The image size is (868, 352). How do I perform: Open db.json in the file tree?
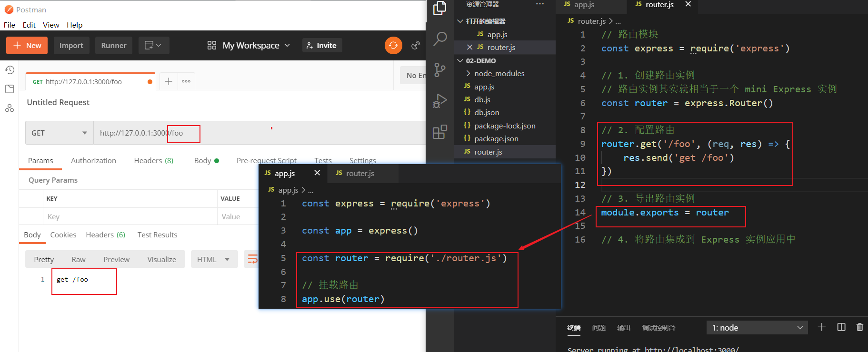[487, 112]
